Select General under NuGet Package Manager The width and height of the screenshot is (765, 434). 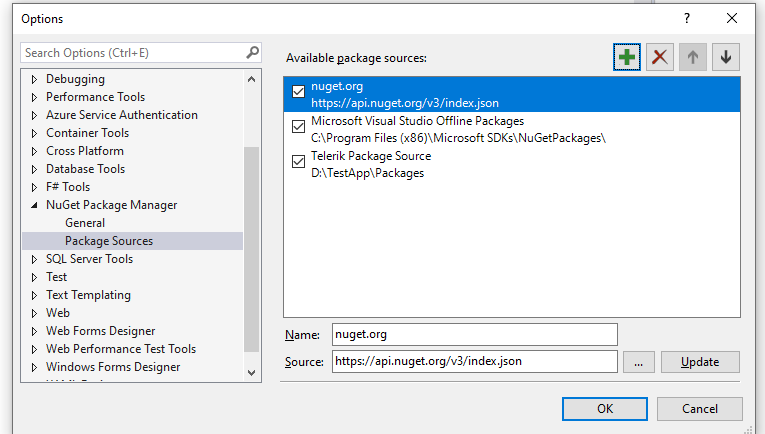coord(85,223)
